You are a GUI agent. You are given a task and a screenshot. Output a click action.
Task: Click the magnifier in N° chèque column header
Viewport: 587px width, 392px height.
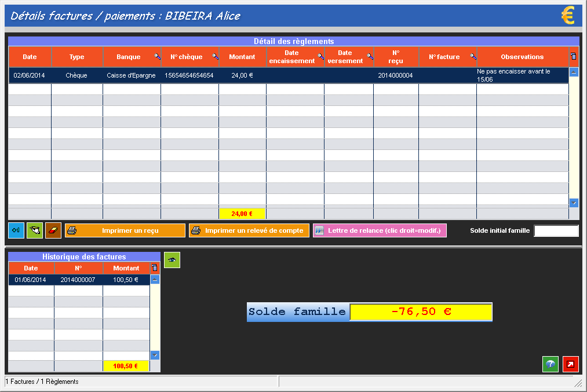[x=215, y=57]
